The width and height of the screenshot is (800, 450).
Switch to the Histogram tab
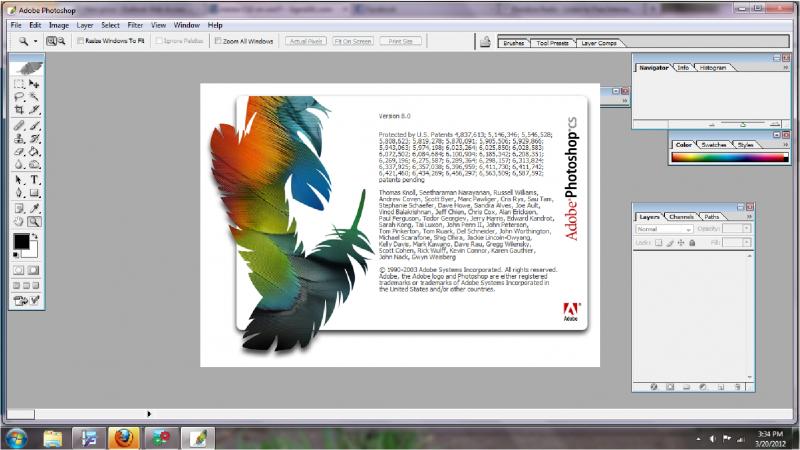point(712,67)
